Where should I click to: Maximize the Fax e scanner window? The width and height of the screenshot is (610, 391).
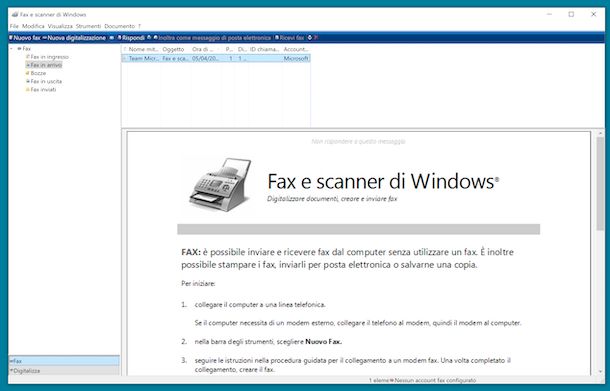pos(571,14)
